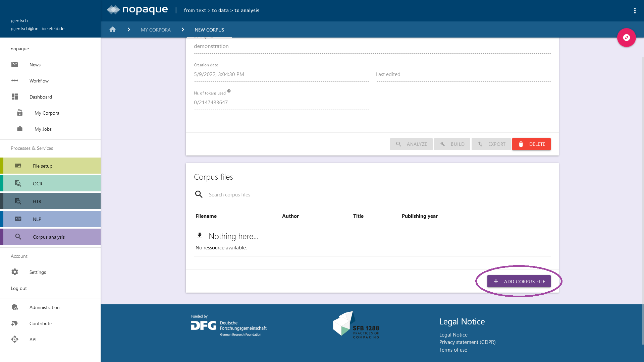Open the red compass floating button
Screen dimensions: 644x362
click(626, 38)
